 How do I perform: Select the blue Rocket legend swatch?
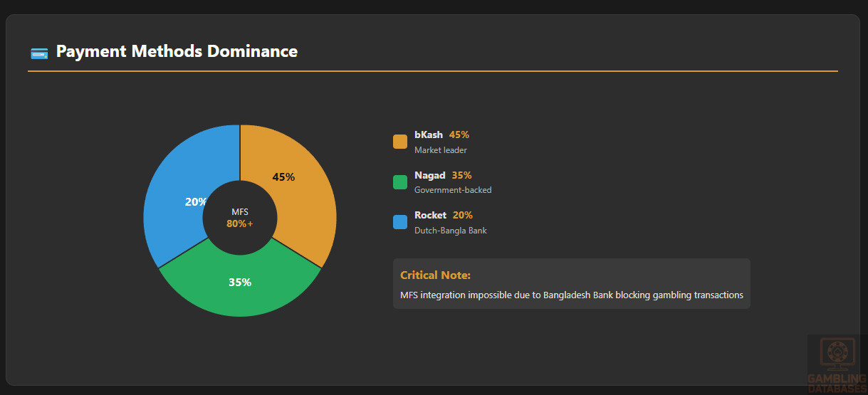pyautogui.click(x=400, y=222)
